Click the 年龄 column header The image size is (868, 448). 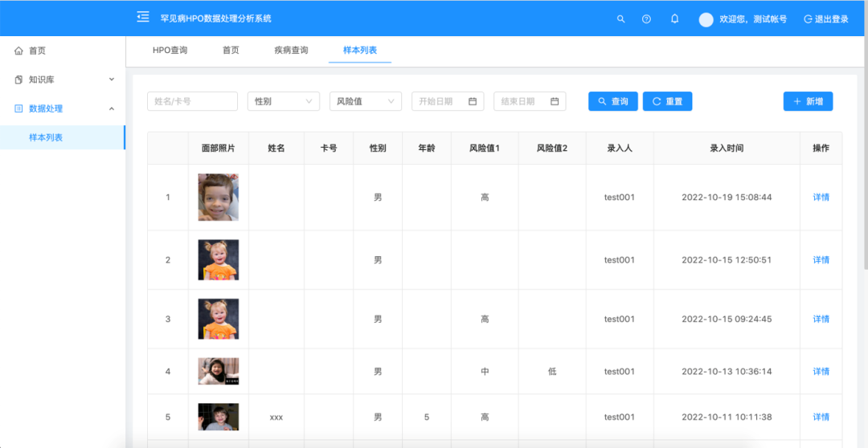(426, 149)
